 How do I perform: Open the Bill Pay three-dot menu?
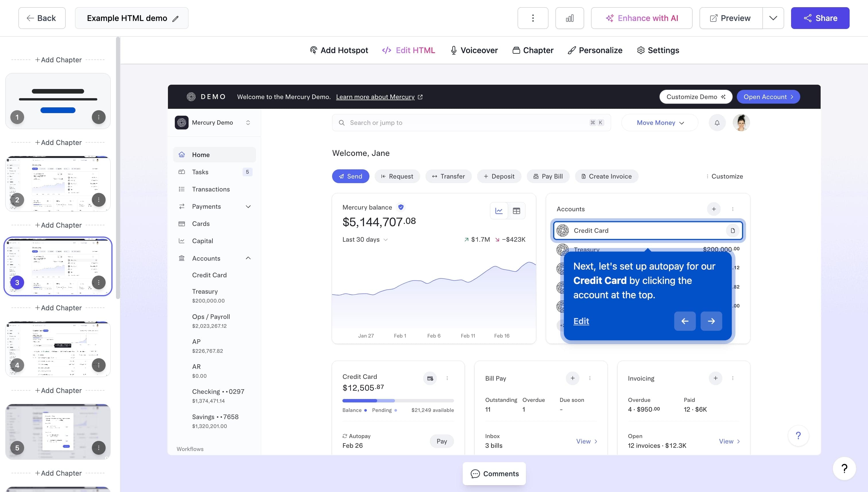click(x=590, y=378)
